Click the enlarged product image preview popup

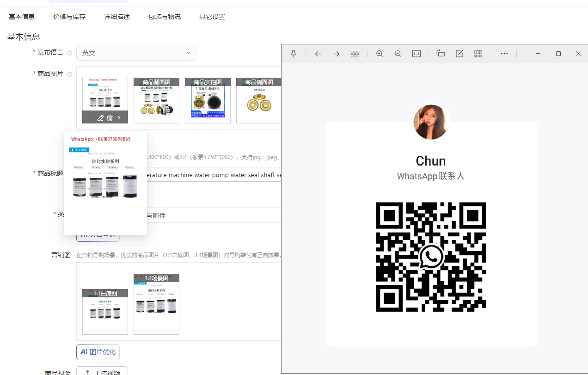coord(105,183)
